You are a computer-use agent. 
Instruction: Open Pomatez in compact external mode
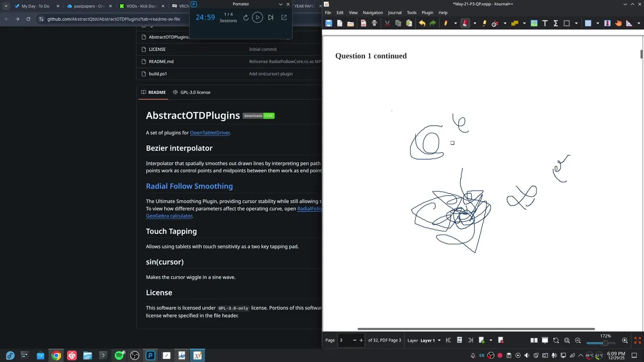284,17
